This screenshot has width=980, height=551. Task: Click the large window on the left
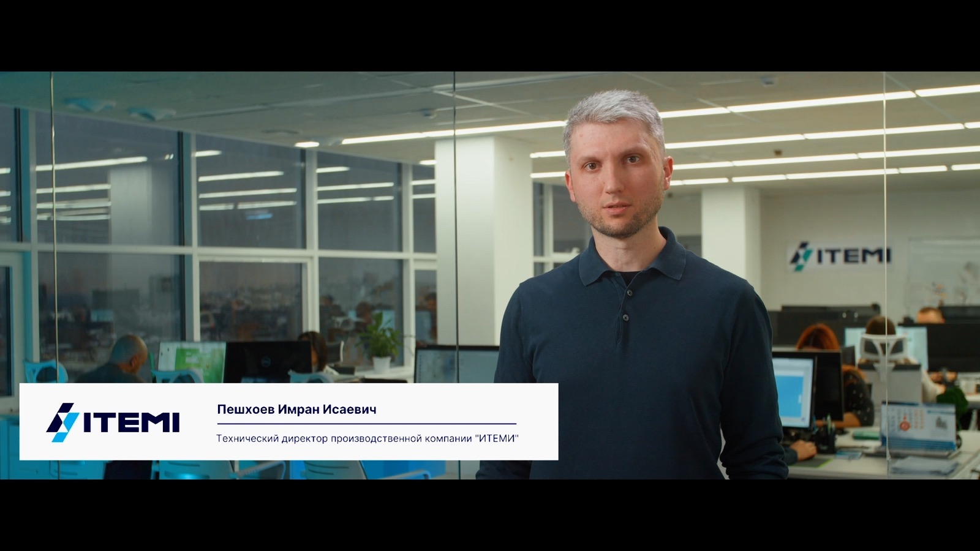pos(110,245)
